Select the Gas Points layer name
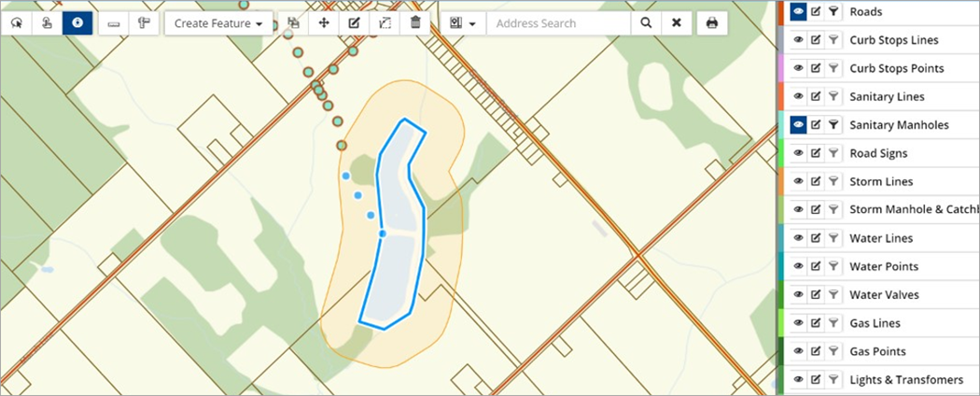The image size is (980, 396). [x=877, y=351]
